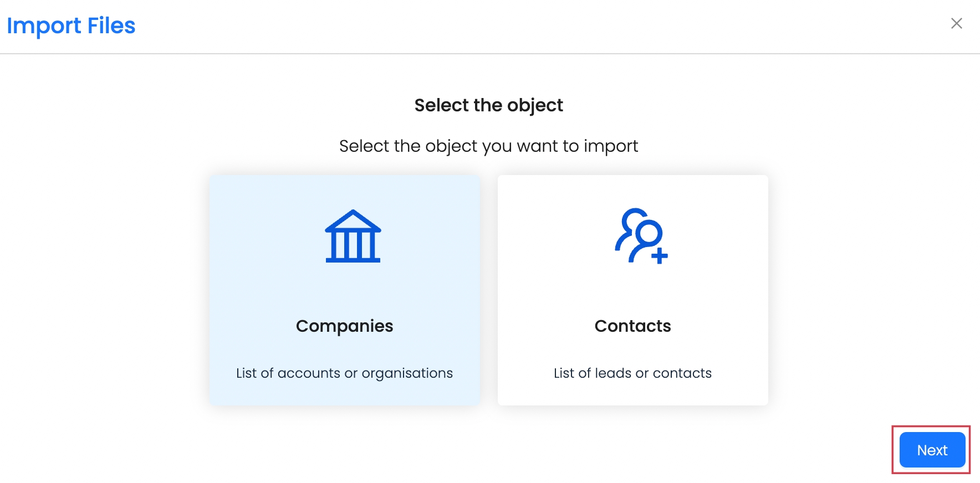Click "List of accounts or organisations" text
Image resolution: width=980 pixels, height=483 pixels.
click(344, 373)
